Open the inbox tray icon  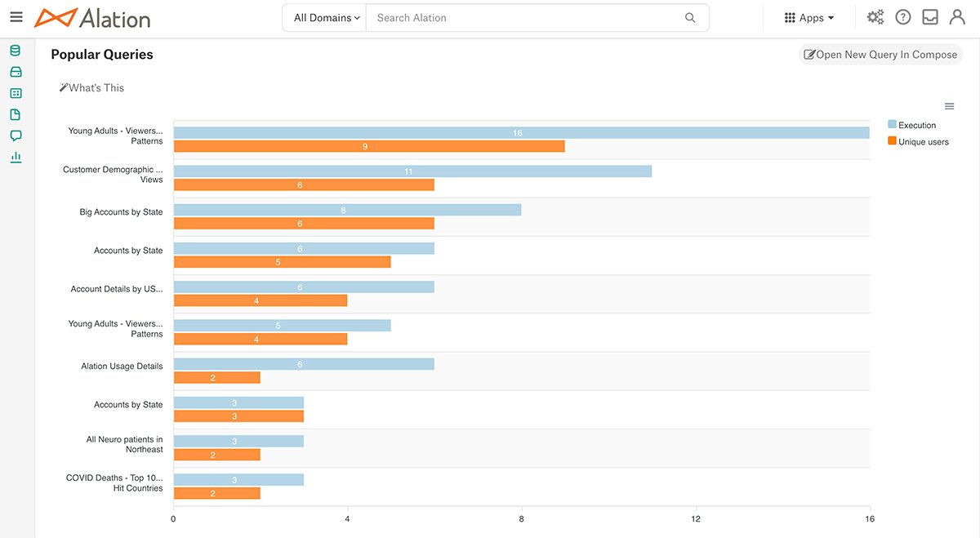pos(929,17)
